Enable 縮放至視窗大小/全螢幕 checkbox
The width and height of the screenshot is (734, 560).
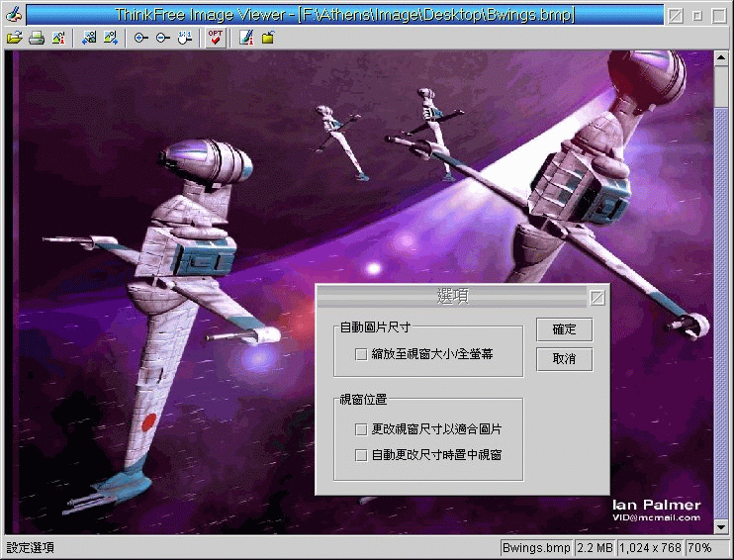(x=361, y=354)
